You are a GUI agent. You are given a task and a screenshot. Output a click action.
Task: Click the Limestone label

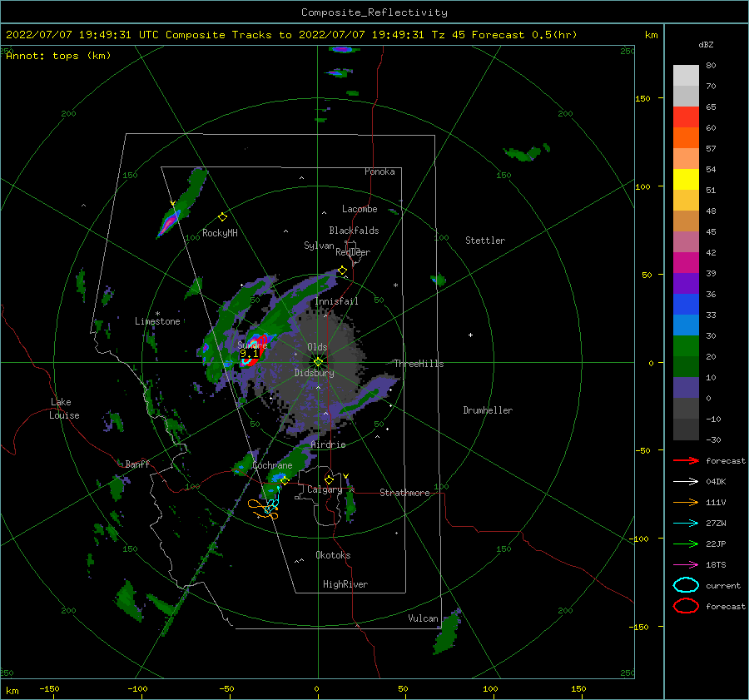coord(157,321)
